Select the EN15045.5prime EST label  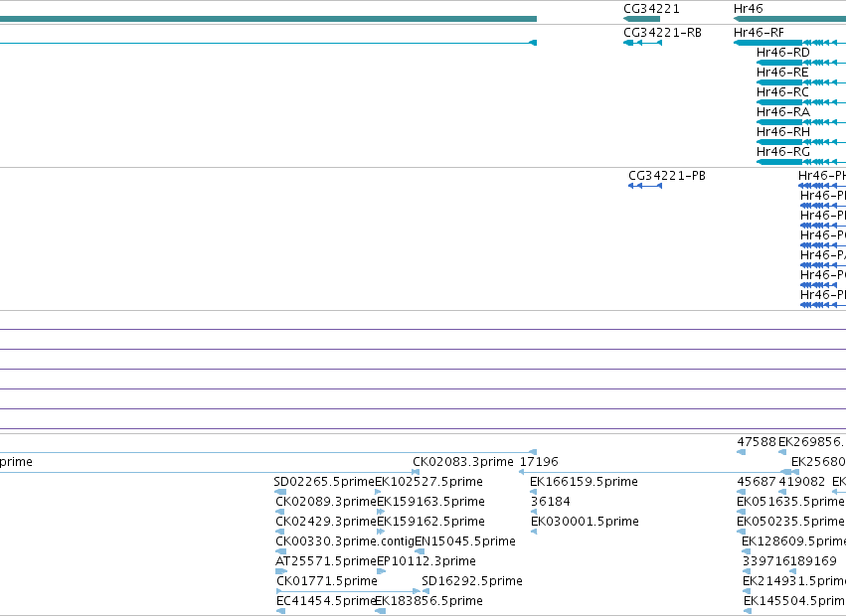(465, 541)
